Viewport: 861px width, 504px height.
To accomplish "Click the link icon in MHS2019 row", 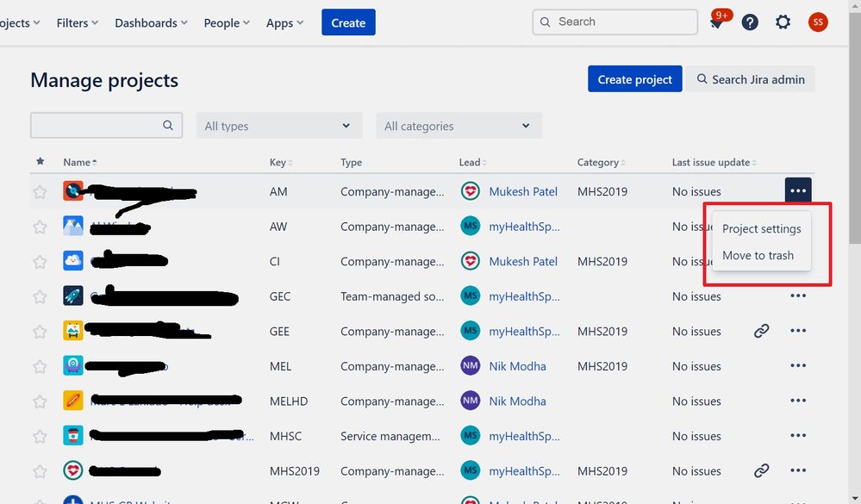I will click(x=761, y=470).
